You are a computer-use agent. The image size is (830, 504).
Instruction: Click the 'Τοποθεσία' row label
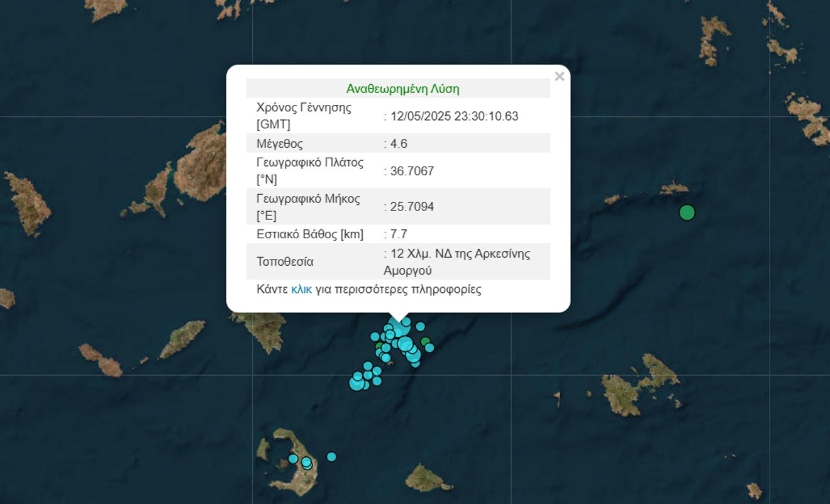[284, 261]
